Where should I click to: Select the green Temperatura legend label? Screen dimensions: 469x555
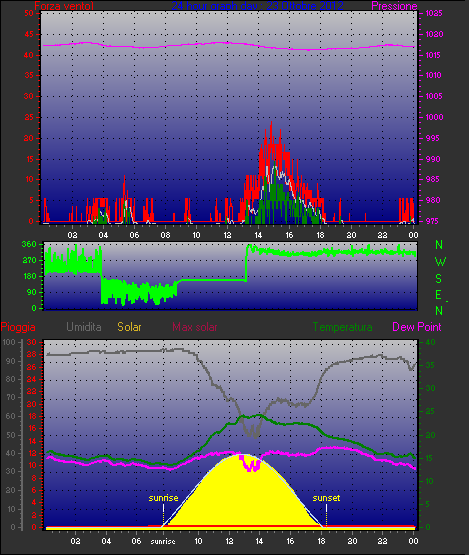click(342, 327)
